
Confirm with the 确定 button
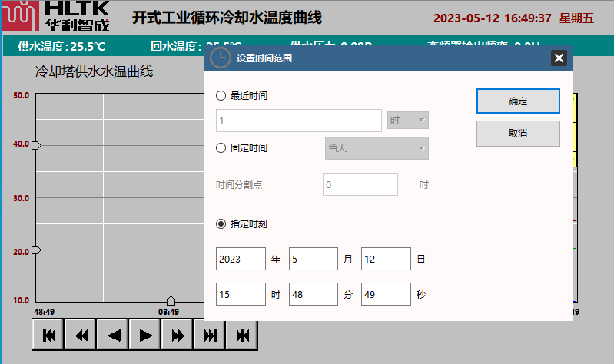click(x=518, y=101)
